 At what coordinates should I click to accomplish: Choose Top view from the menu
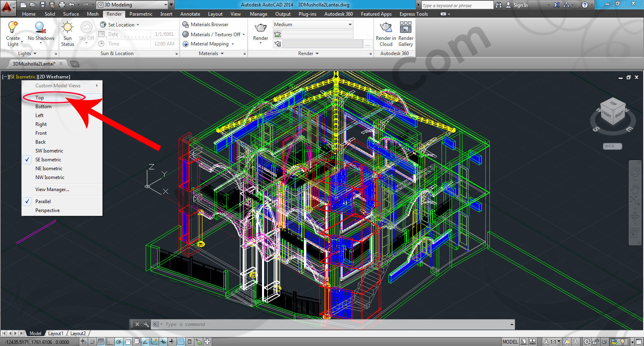(39, 98)
